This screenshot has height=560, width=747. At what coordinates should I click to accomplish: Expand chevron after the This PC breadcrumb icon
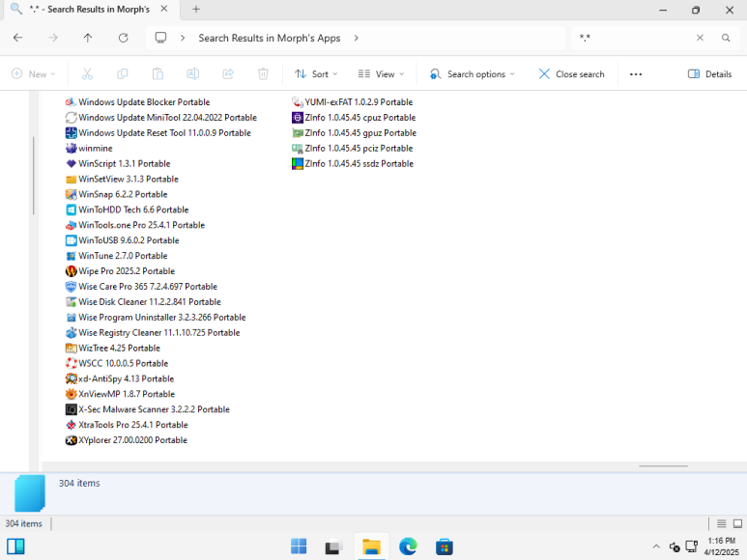point(183,38)
